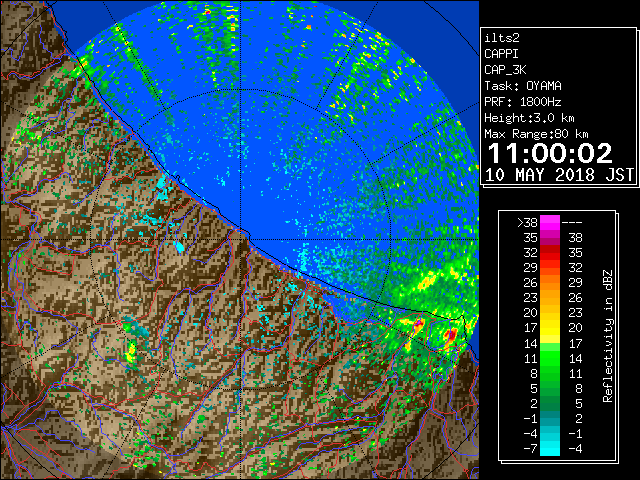The width and height of the screenshot is (640, 480).
Task: Click the 'Height:3.0 km' line
Action: [x=529, y=118]
